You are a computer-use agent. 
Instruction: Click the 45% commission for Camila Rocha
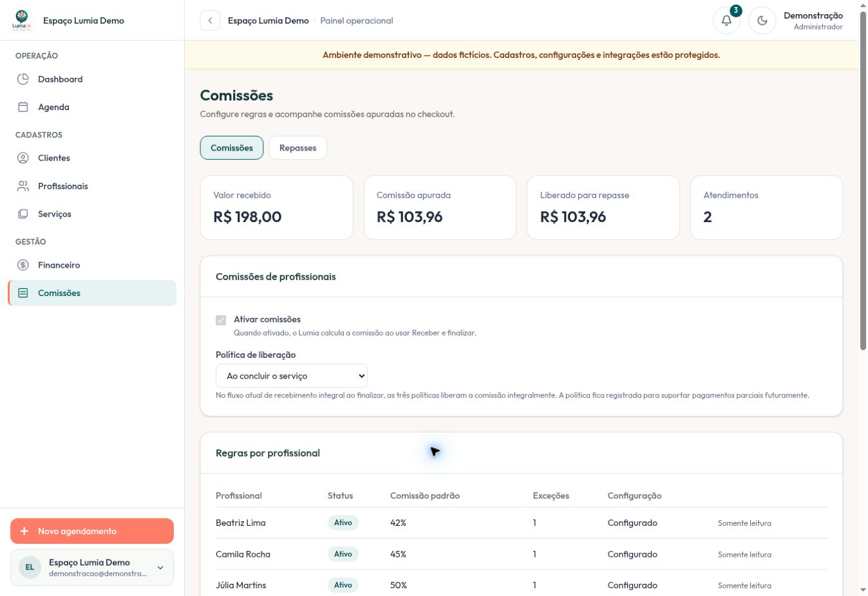398,554
